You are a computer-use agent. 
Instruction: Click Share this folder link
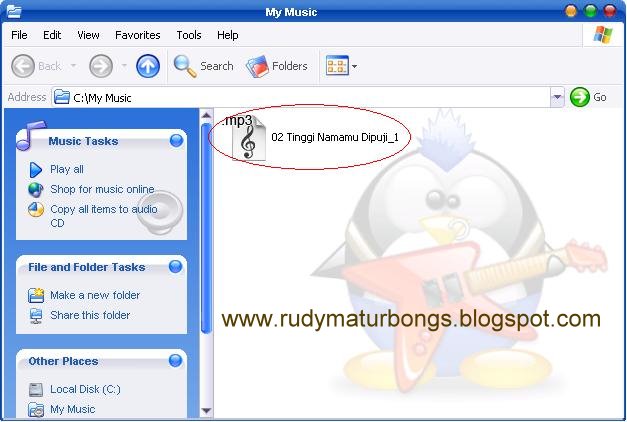[x=90, y=315]
